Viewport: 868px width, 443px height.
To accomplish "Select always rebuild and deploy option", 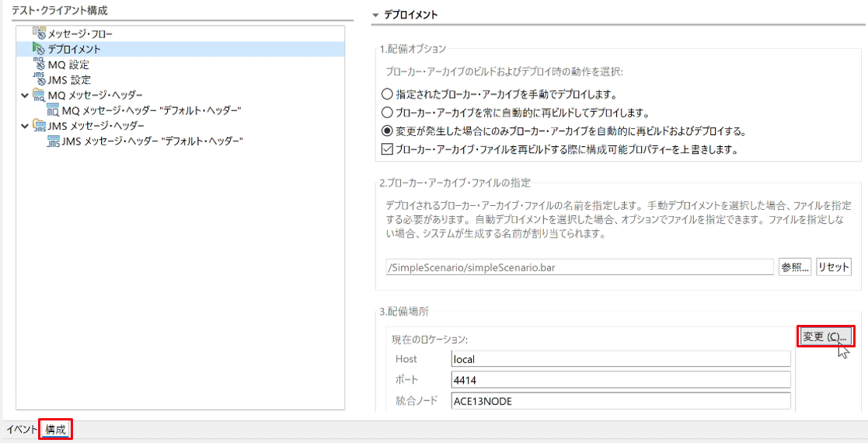I will click(388, 113).
